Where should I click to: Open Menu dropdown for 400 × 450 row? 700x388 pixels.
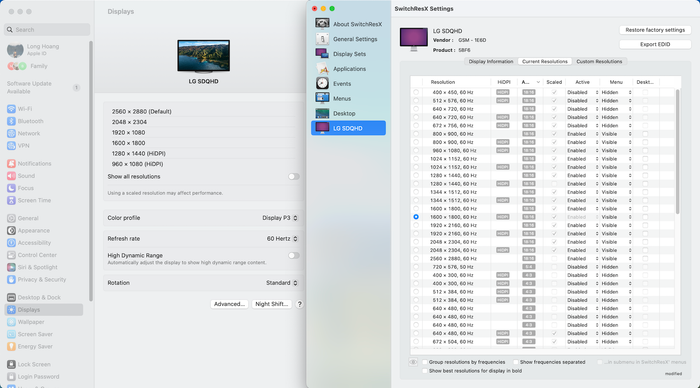(616, 92)
